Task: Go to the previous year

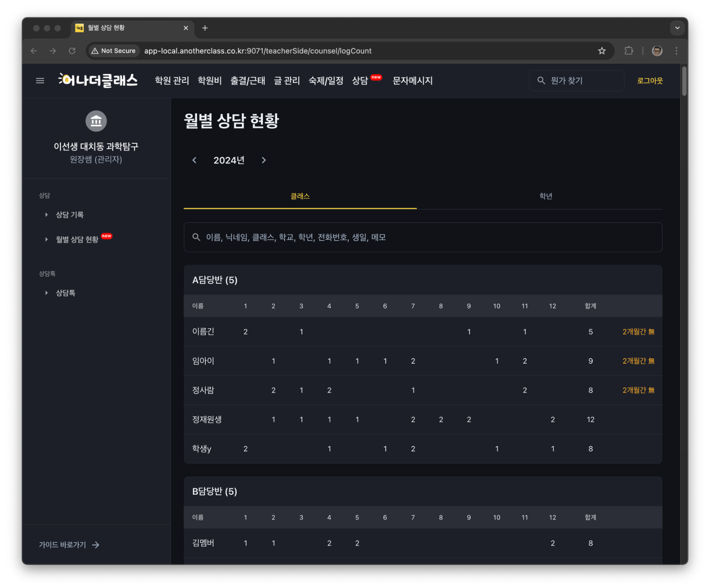Action: click(x=194, y=160)
